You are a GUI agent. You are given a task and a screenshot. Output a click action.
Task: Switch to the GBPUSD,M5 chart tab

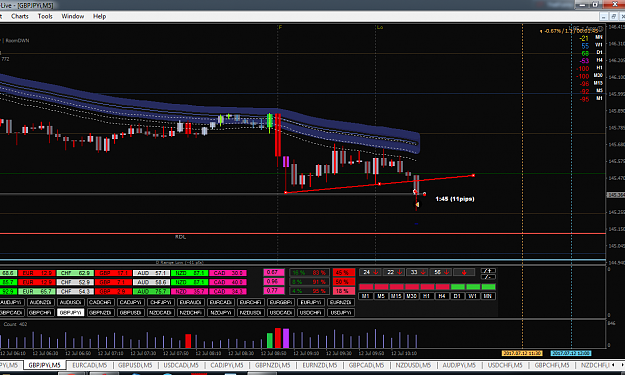(135, 365)
